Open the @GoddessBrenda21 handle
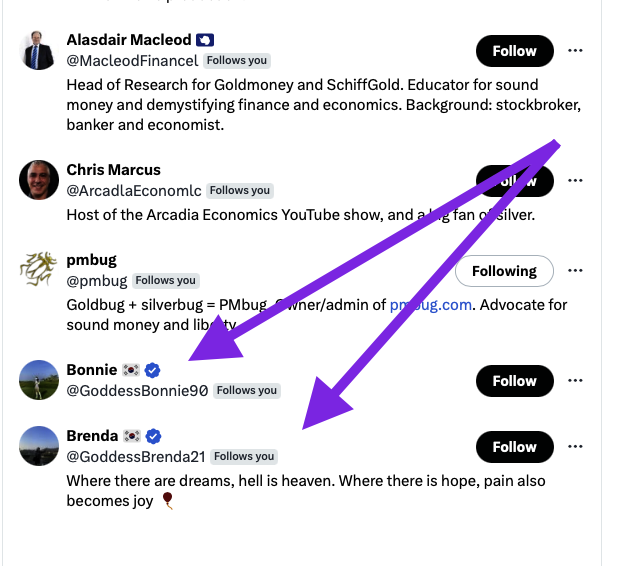This screenshot has height=566, width=619. [136, 457]
